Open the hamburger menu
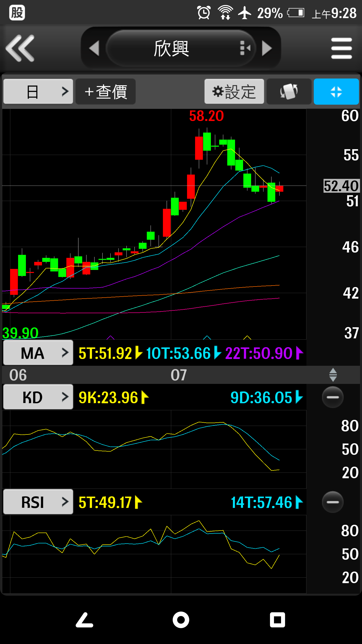This screenshot has width=362, height=644. [341, 48]
